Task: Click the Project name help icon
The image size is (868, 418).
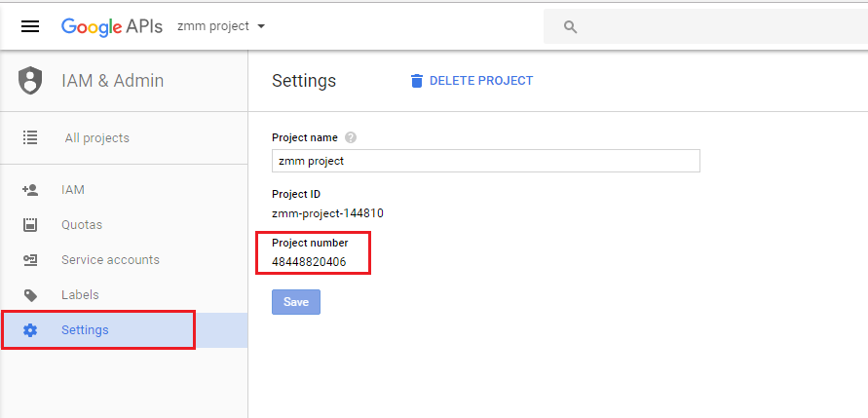Action: pyautogui.click(x=351, y=137)
